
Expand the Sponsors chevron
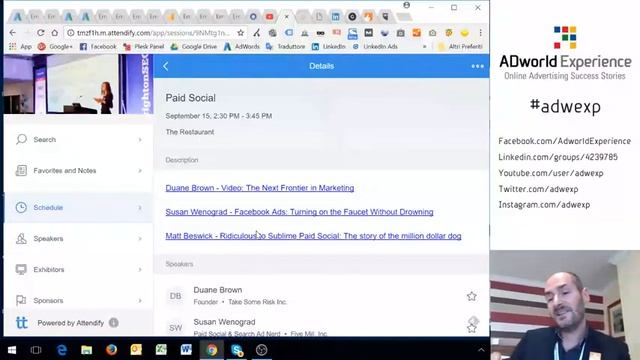click(140, 300)
